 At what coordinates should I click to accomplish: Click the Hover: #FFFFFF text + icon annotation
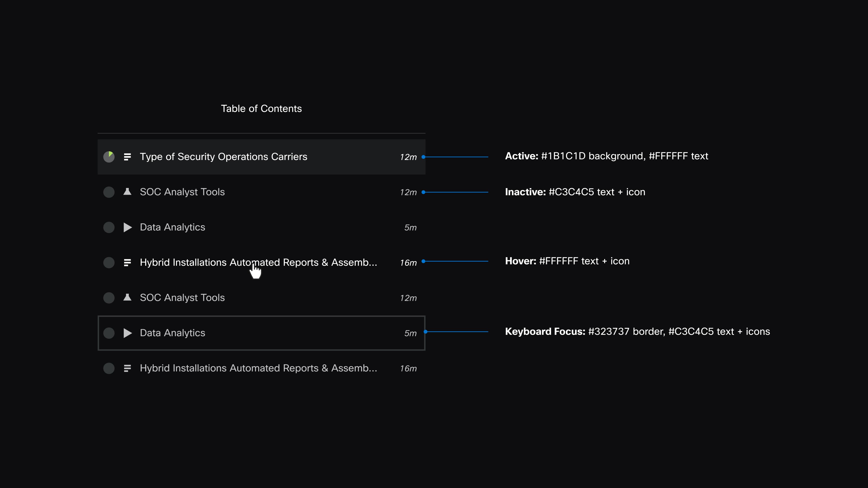click(x=567, y=261)
